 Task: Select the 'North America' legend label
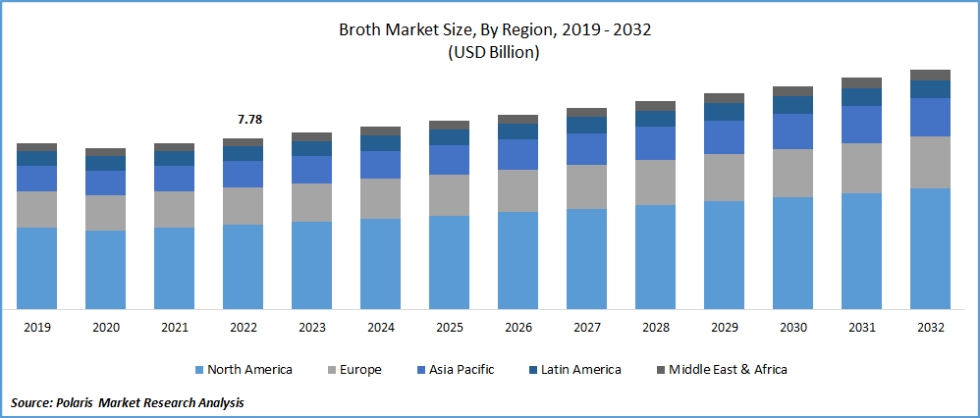tap(250, 370)
